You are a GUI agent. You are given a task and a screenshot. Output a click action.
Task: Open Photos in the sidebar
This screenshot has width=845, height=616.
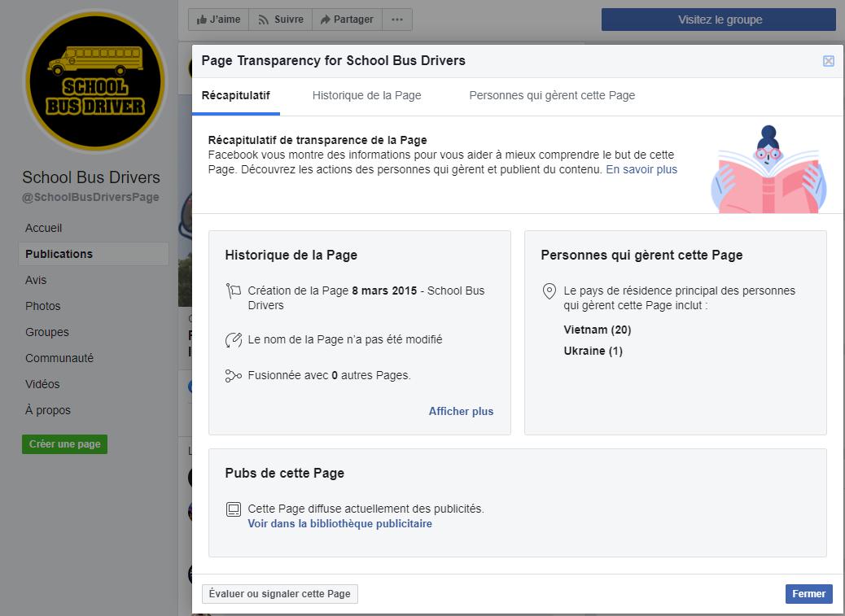(42, 306)
